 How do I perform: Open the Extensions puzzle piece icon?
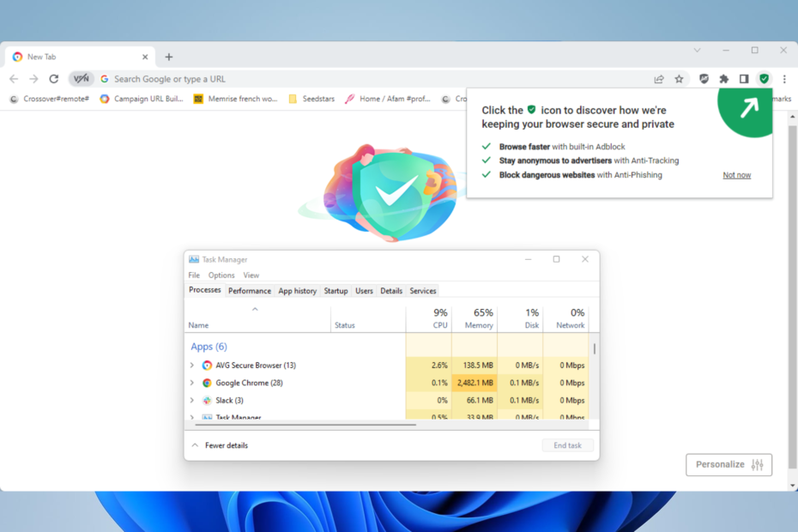[724, 78]
